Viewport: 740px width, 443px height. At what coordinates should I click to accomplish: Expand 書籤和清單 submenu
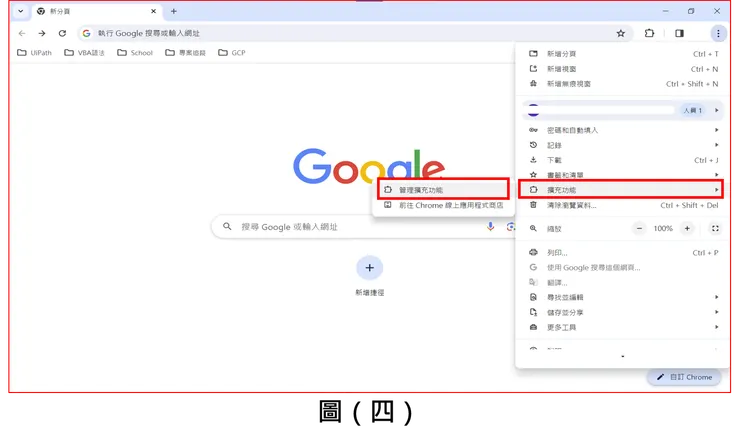(623, 175)
